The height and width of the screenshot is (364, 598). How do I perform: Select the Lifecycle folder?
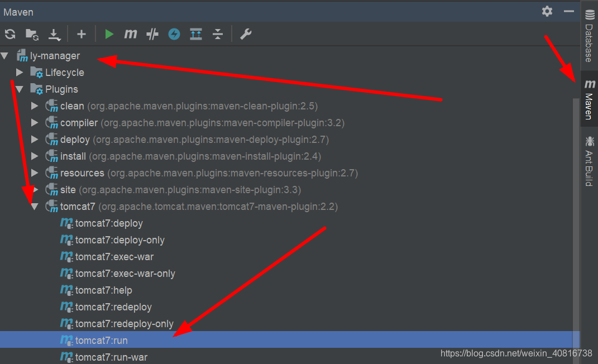pos(64,73)
